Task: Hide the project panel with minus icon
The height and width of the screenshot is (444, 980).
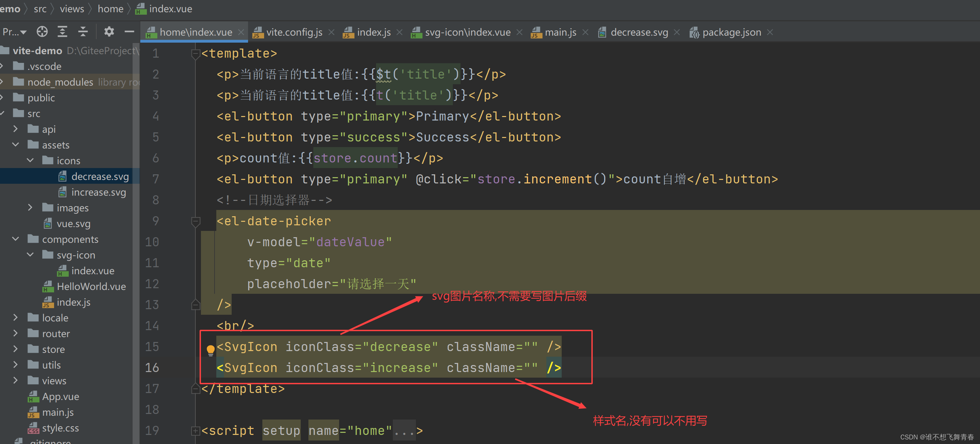Action: tap(129, 31)
